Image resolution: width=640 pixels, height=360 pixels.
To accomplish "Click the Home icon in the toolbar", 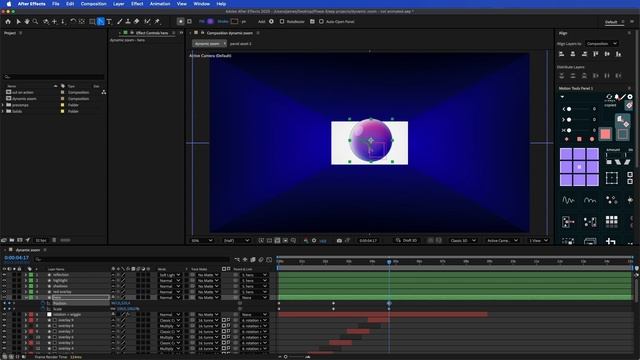I will click(8, 21).
